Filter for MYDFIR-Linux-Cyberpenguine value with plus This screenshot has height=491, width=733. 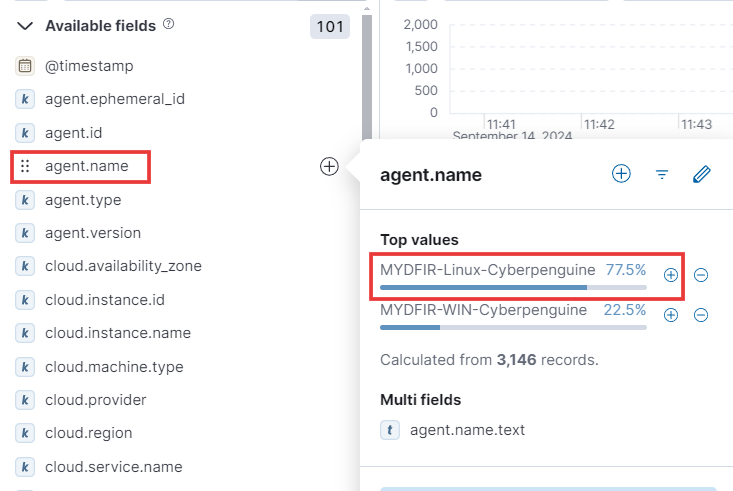click(x=671, y=275)
